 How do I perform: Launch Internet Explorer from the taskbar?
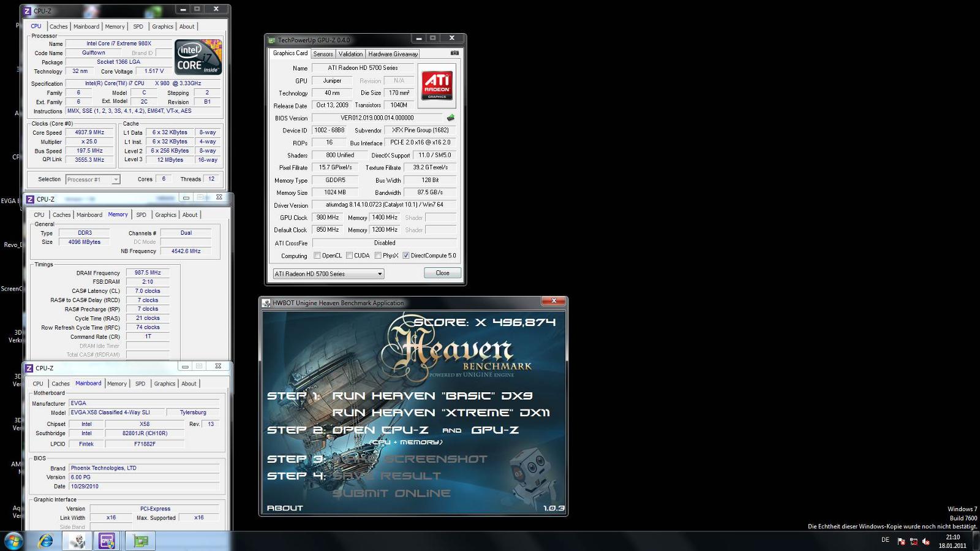click(45, 541)
